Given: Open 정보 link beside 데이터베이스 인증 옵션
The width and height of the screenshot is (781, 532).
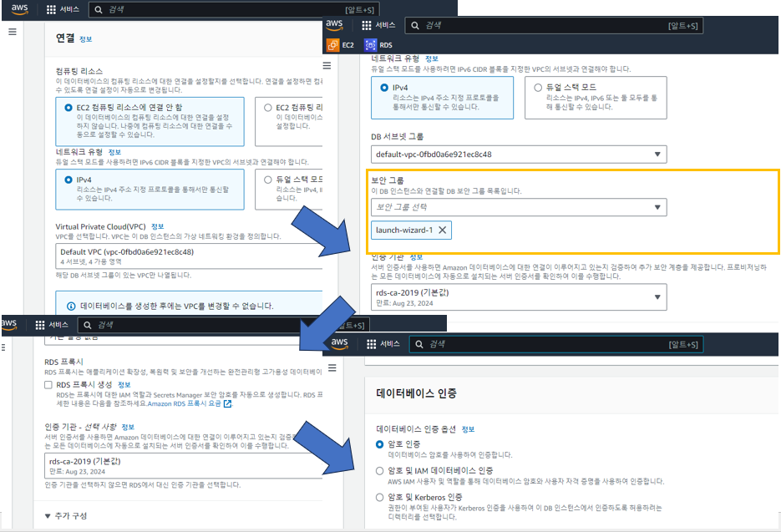Looking at the screenshot, I should [x=469, y=429].
